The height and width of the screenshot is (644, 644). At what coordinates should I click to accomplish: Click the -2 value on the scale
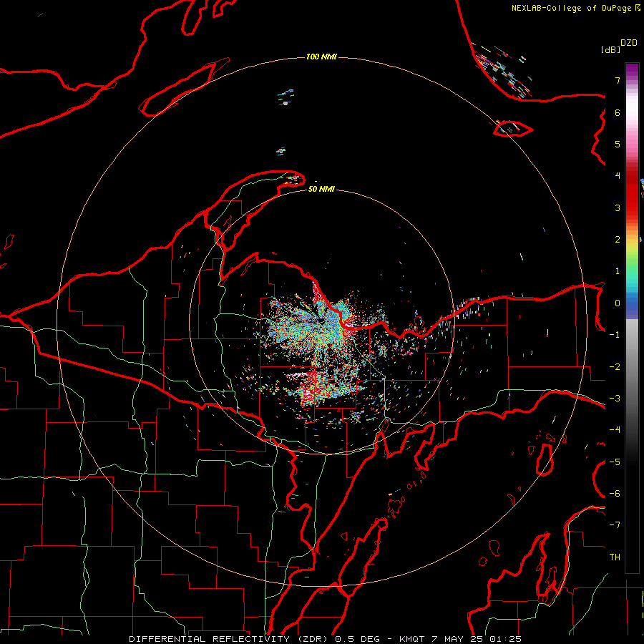click(615, 367)
